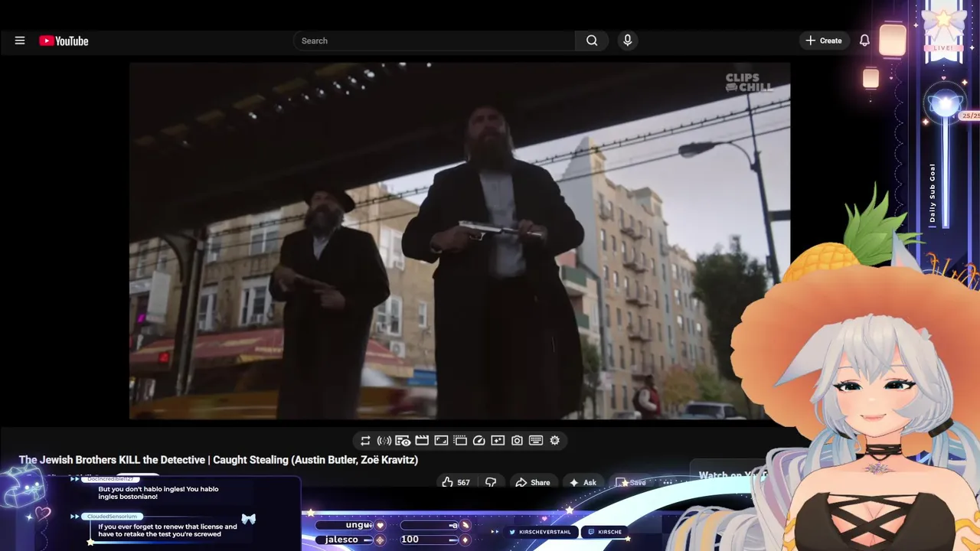Start voice search with the microphone
The width and height of the screenshot is (980, 551).
(x=628, y=41)
